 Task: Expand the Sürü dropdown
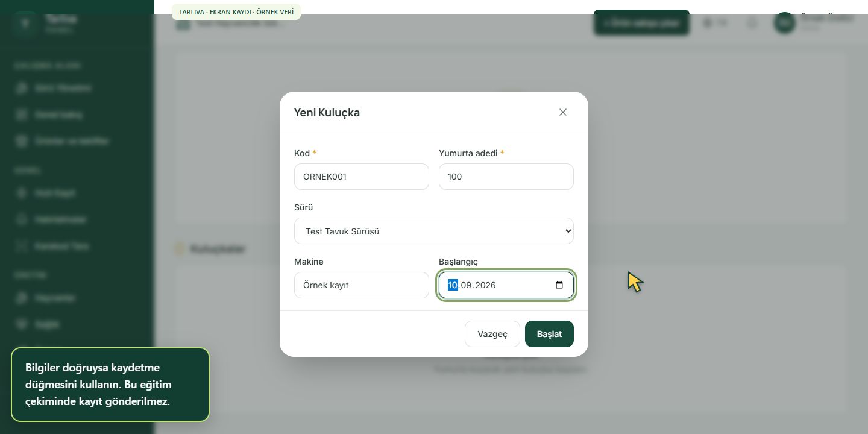click(434, 231)
